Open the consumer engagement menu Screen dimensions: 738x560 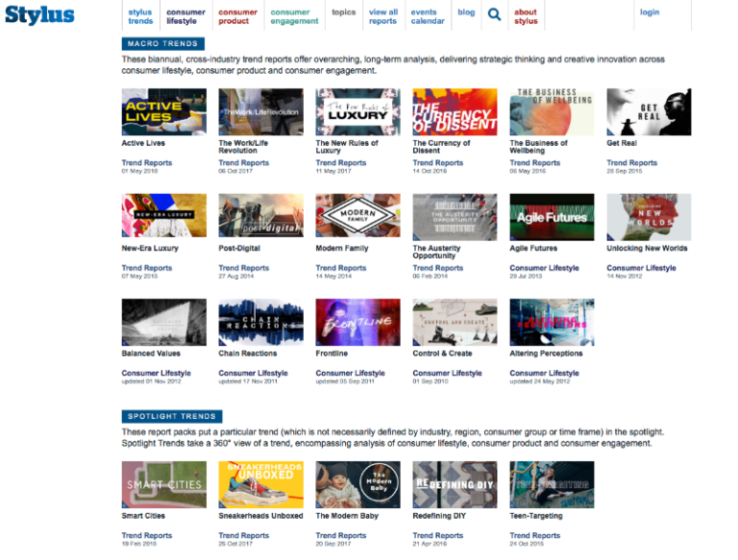[294, 16]
